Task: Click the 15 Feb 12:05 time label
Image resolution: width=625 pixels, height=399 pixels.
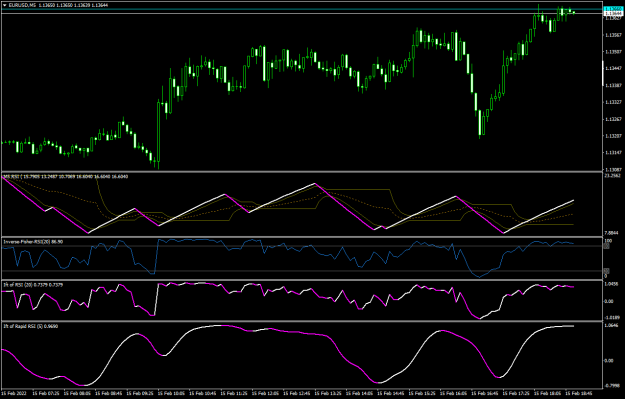Action: point(265,393)
